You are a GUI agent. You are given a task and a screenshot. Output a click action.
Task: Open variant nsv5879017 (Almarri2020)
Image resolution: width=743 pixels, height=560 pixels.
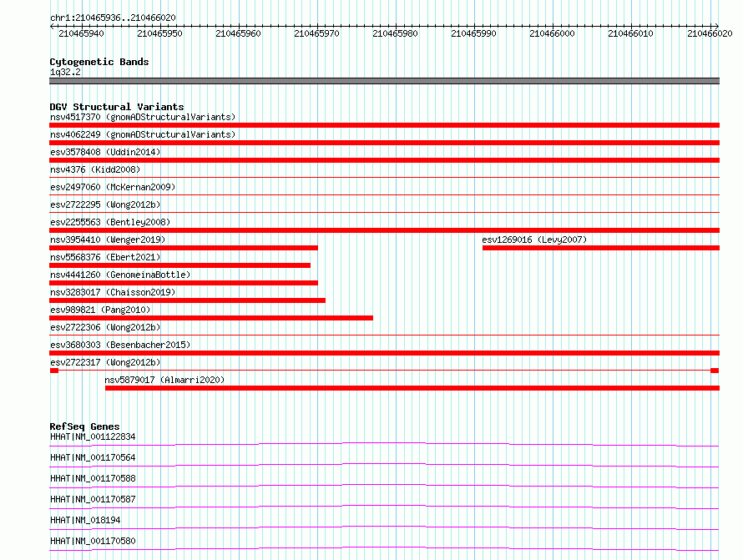pos(164,380)
